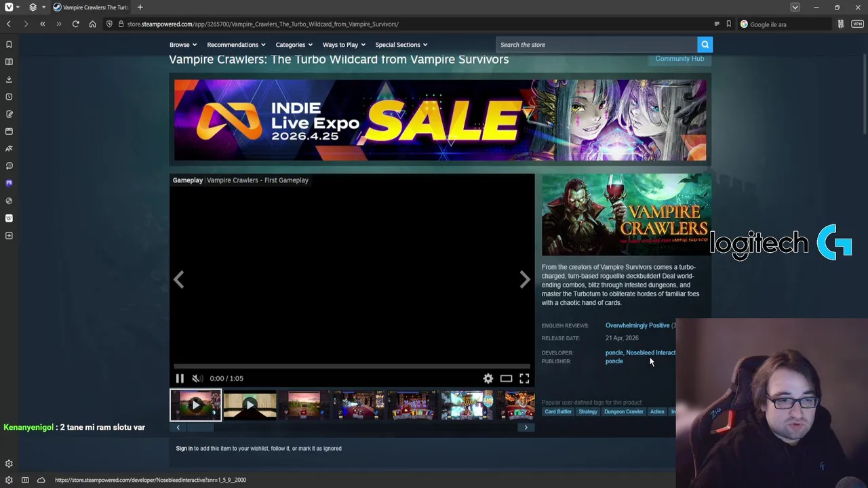Select the second trailer thumbnail
The image size is (868, 488).
tap(250, 405)
